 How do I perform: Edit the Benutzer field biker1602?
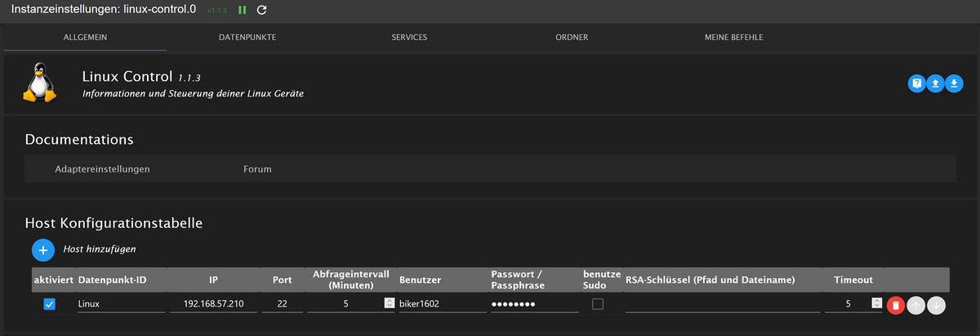(x=442, y=304)
